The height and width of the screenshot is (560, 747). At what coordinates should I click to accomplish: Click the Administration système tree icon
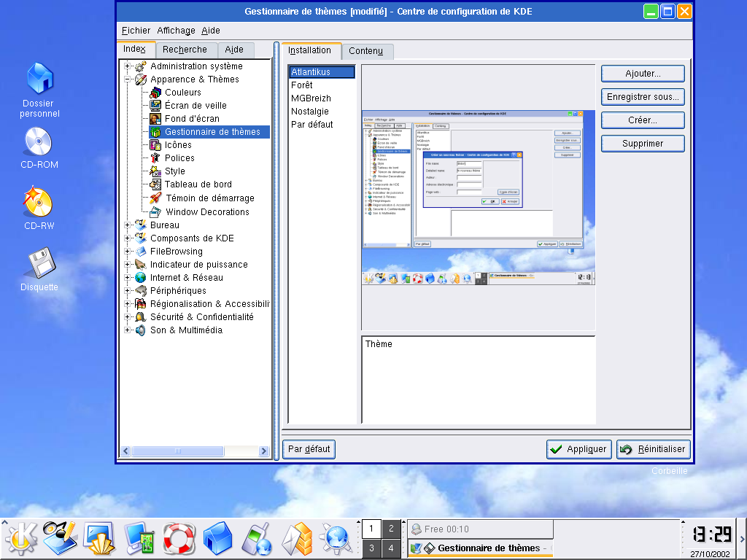(141, 66)
